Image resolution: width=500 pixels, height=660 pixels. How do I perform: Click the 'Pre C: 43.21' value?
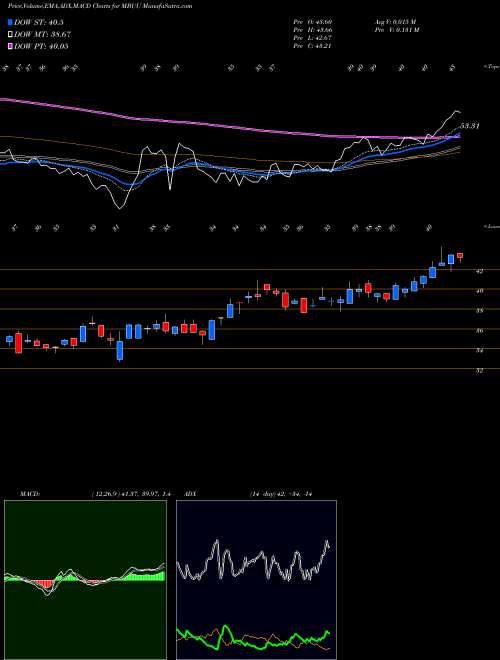[312, 45]
